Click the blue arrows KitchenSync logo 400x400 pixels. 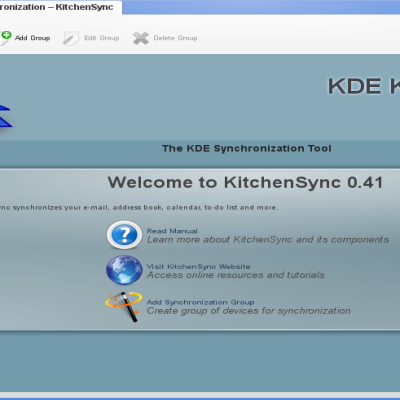click(x=6, y=116)
